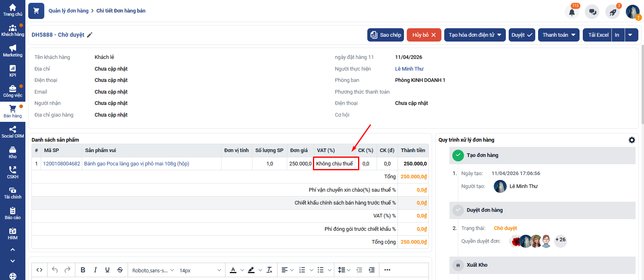Toggle bold formatting in editor
This screenshot has height=280, width=644.
point(83,270)
